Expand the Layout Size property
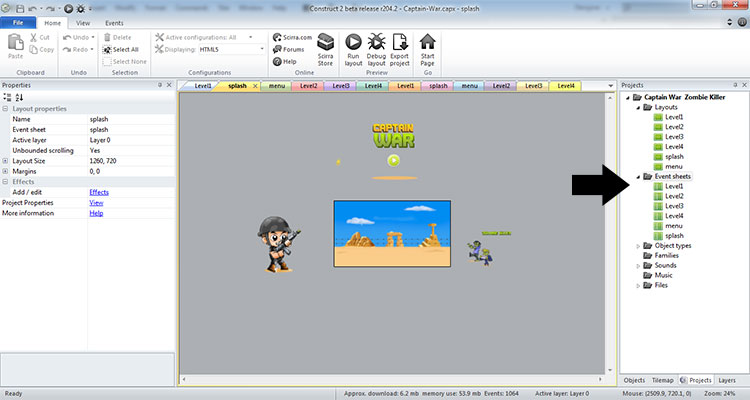 (6, 161)
